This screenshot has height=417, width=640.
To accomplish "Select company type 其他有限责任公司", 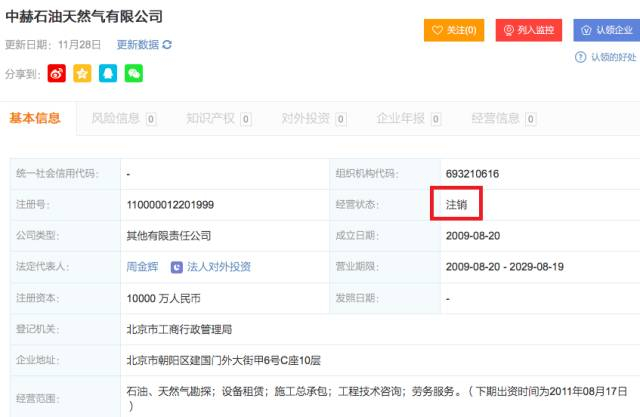I will click(x=169, y=236).
